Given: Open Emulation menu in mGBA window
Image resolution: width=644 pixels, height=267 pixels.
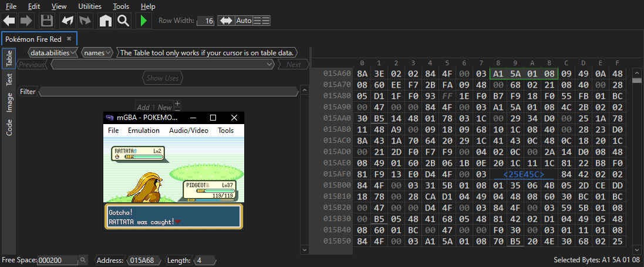Looking at the screenshot, I should click(x=144, y=131).
